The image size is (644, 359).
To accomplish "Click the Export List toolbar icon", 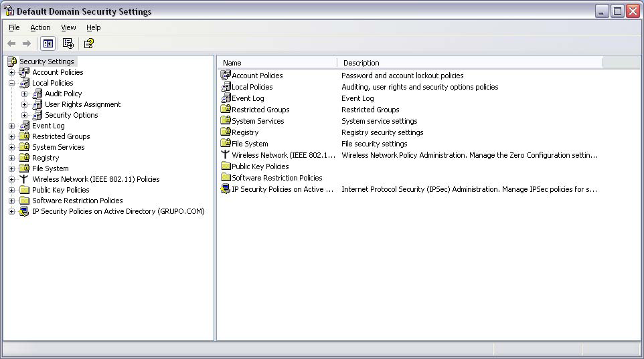I will click(x=68, y=43).
